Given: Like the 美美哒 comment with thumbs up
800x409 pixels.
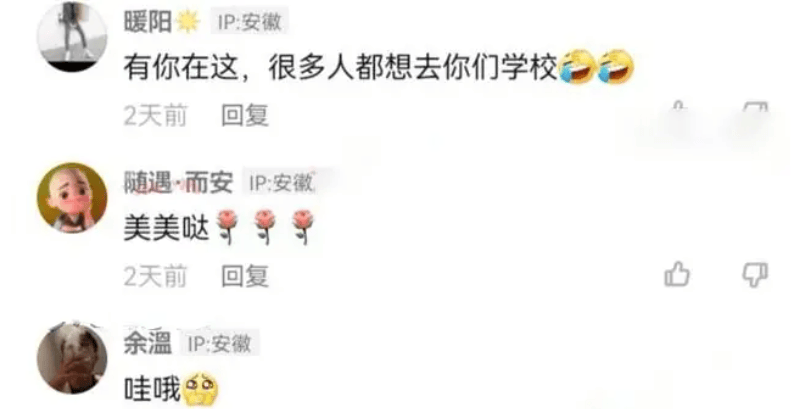Looking at the screenshot, I should pos(677,274).
